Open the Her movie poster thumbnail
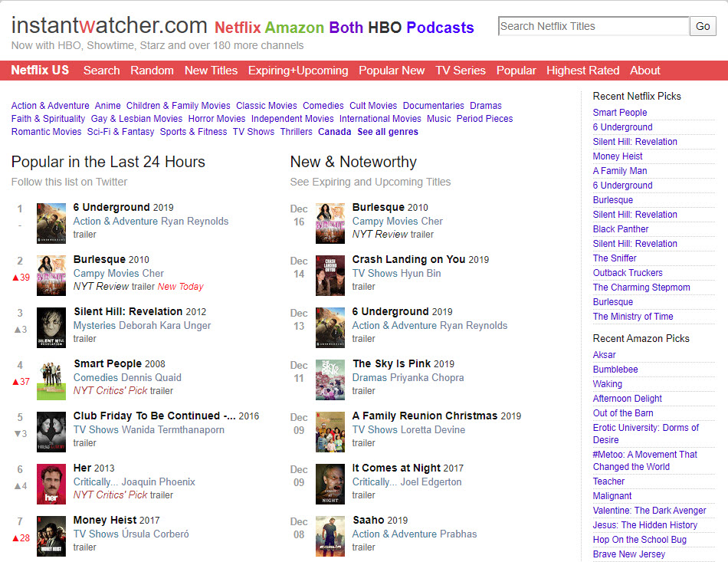Viewport: 728px width, 562px height. click(x=51, y=484)
